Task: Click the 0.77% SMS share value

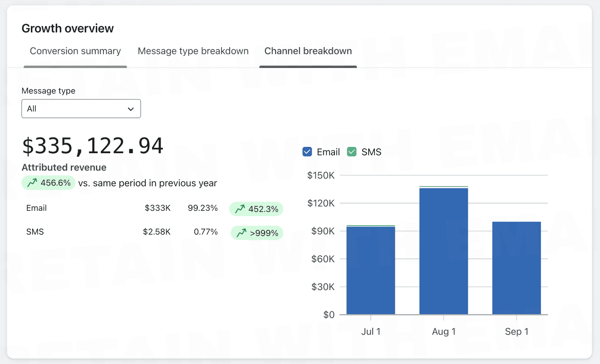Action: coord(206,232)
